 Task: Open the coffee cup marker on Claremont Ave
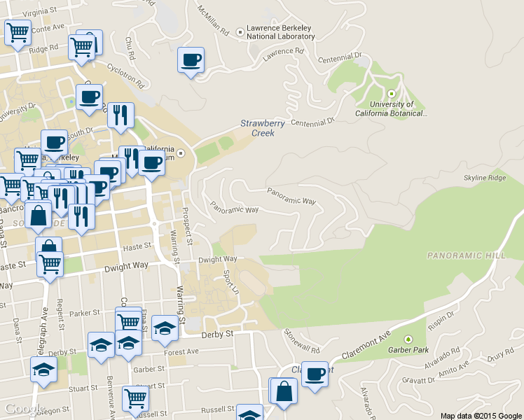pyautogui.click(x=315, y=377)
